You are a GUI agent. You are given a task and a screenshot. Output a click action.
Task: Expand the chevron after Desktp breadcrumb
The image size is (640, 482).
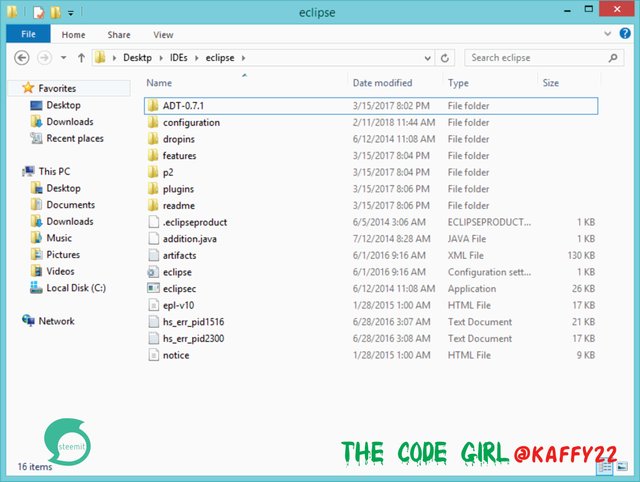[x=161, y=58]
